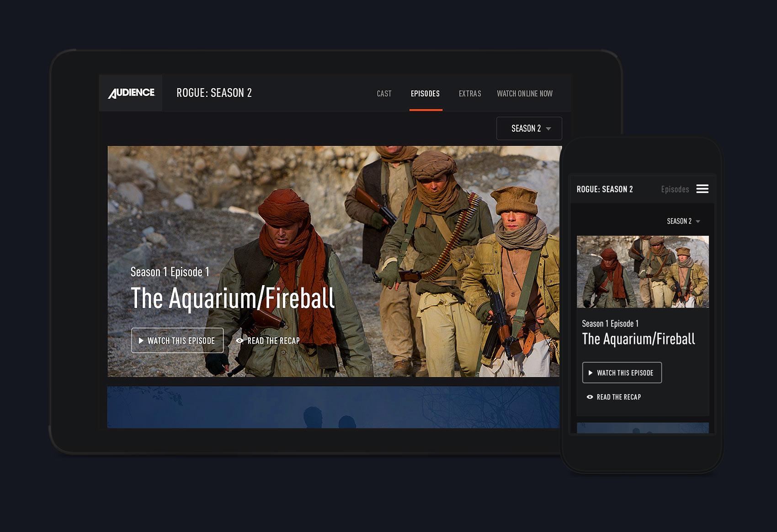Tap phone title Rogue: Season 2
777x532 pixels.
coord(605,189)
